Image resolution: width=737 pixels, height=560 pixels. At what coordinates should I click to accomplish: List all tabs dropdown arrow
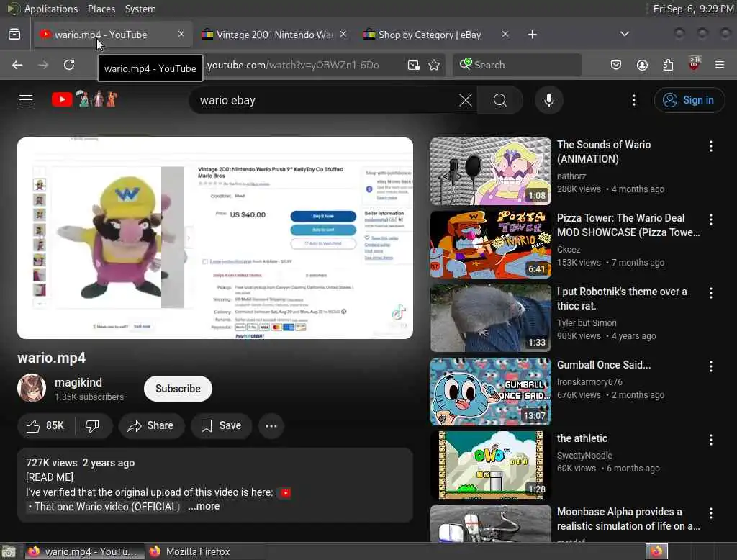(x=625, y=34)
